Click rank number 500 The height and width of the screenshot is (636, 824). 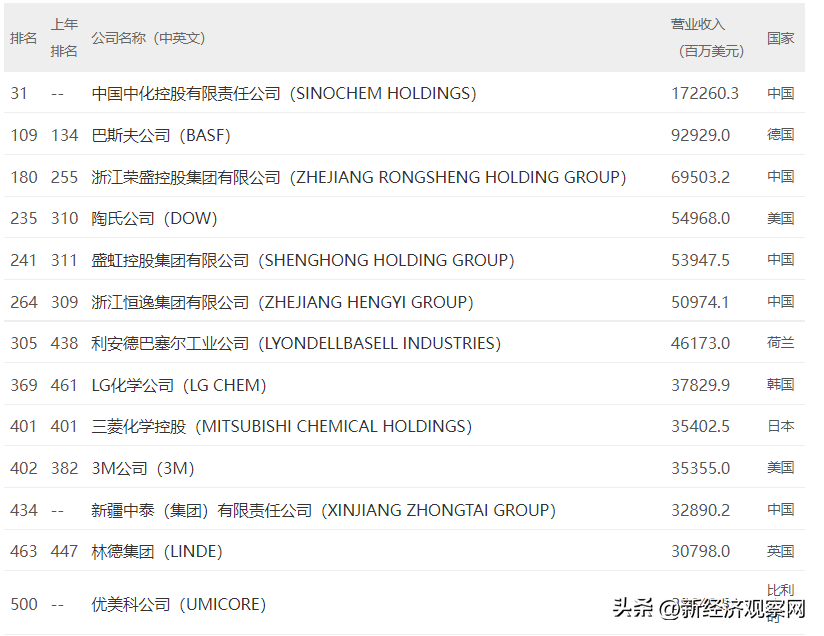[x=24, y=604]
